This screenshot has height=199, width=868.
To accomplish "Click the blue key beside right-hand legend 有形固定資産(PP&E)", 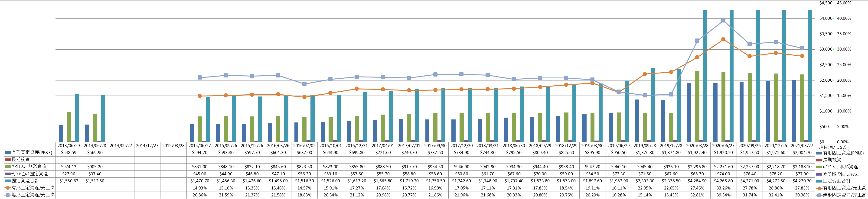I will click(x=819, y=153).
